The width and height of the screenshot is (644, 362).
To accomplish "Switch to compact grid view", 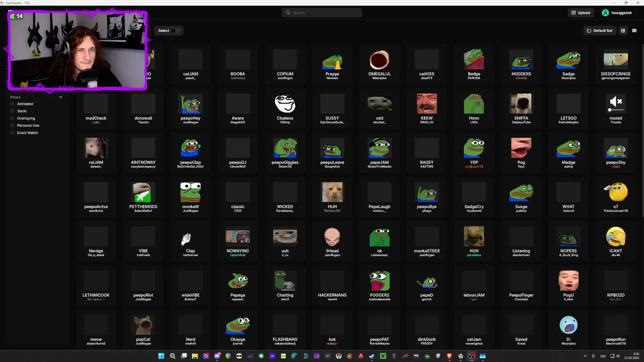I will click(634, 31).
